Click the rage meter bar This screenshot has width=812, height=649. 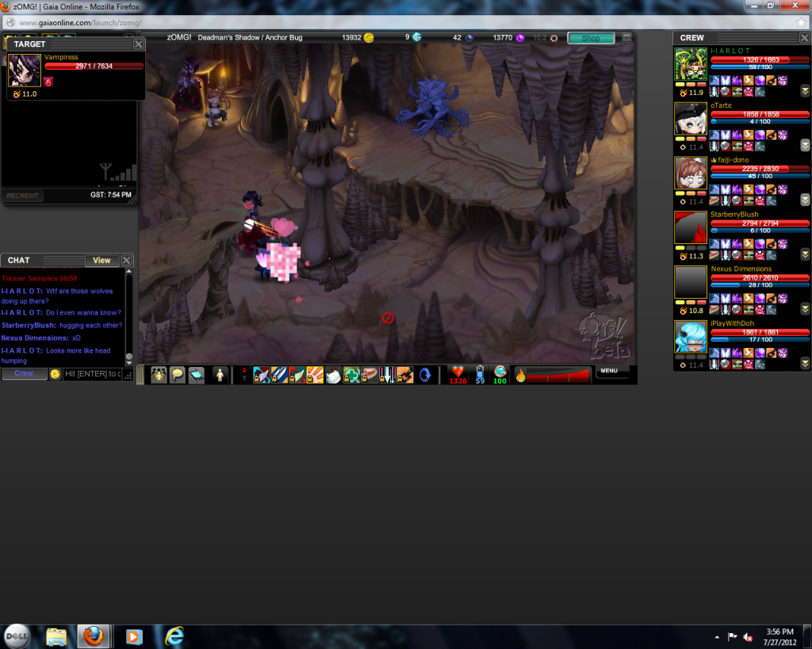tap(558, 376)
